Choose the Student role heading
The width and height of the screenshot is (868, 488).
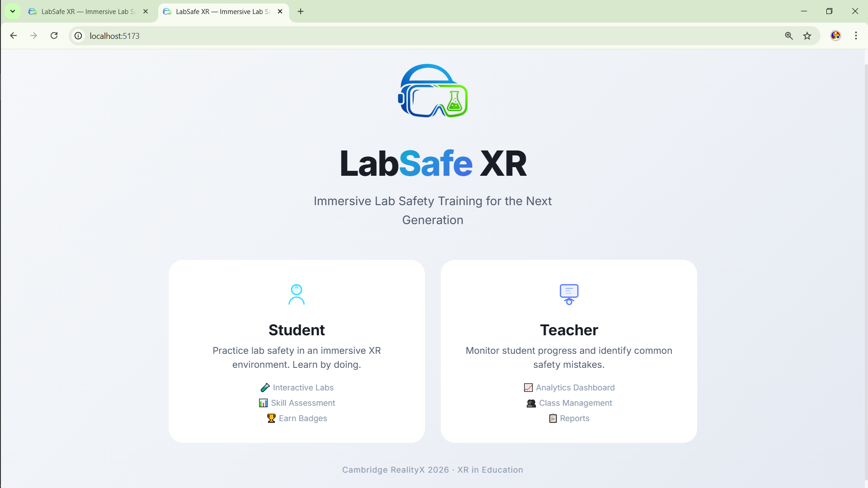(297, 330)
